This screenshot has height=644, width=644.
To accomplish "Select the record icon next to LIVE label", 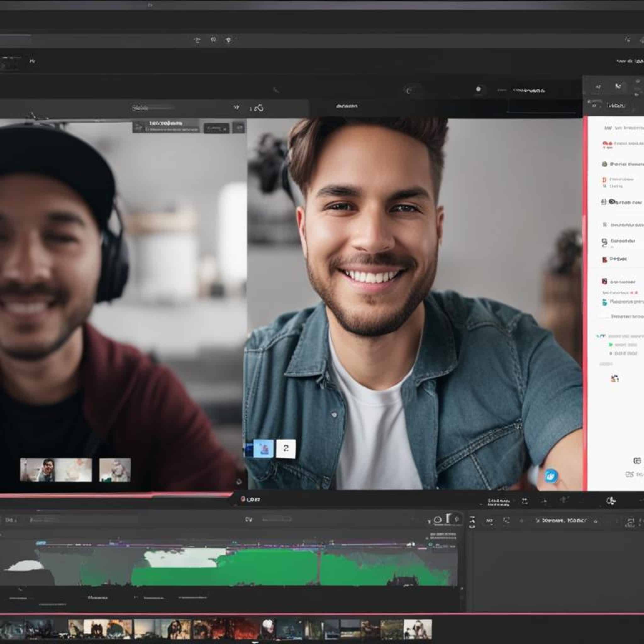I will pos(243,499).
